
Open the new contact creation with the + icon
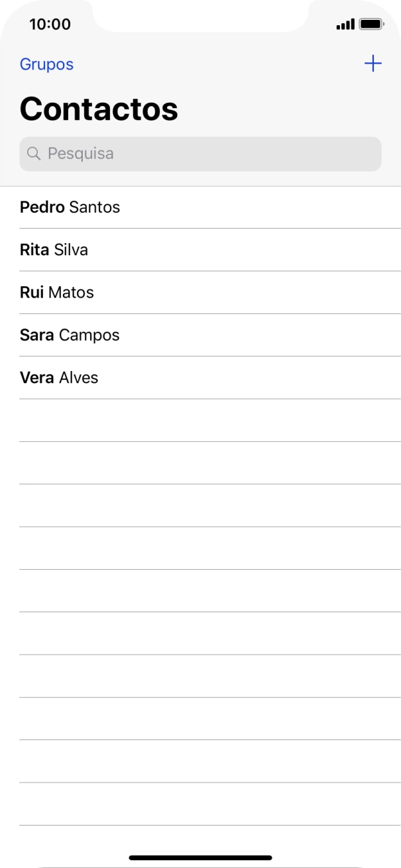[373, 64]
